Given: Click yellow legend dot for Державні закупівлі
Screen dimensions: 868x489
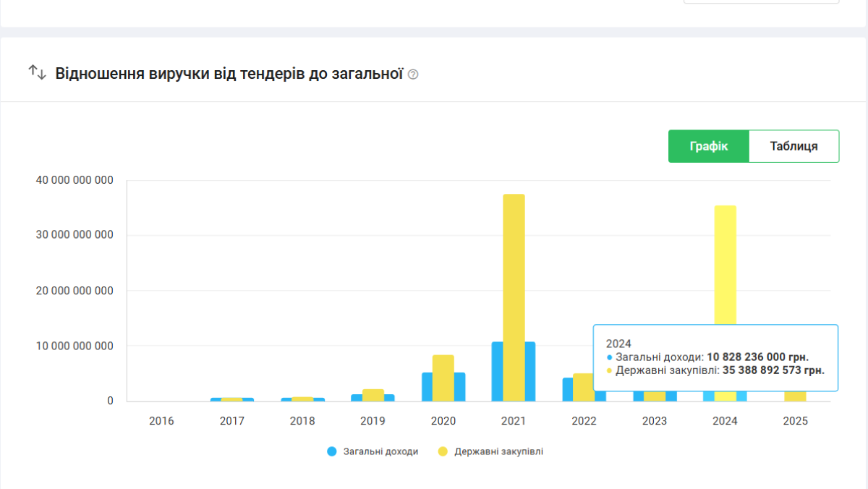Looking at the screenshot, I should [443, 451].
